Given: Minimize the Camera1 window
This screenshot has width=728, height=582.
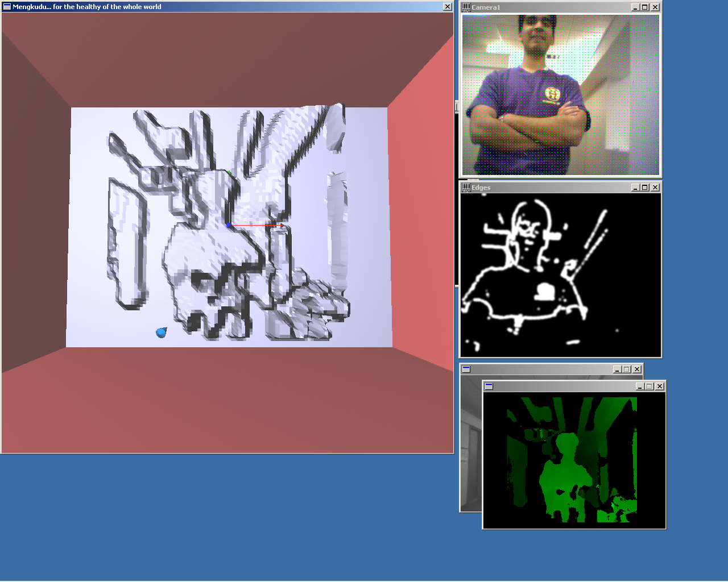Looking at the screenshot, I should point(635,7).
